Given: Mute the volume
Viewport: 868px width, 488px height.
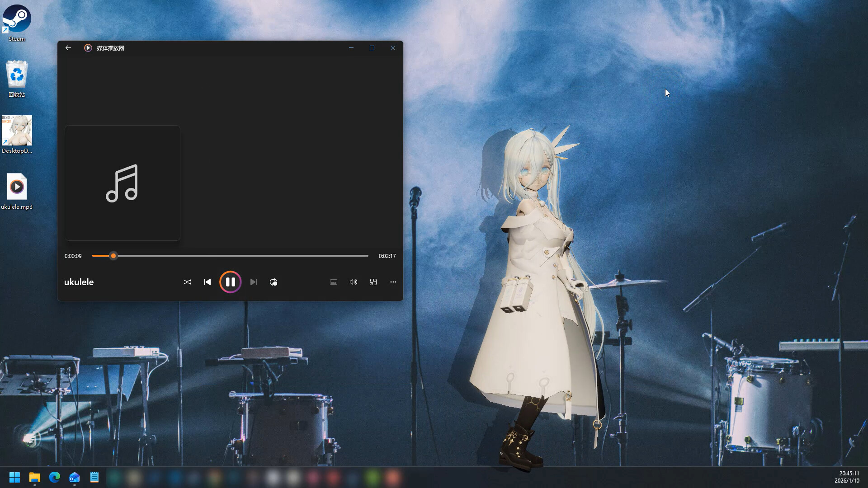Looking at the screenshot, I should point(353,282).
